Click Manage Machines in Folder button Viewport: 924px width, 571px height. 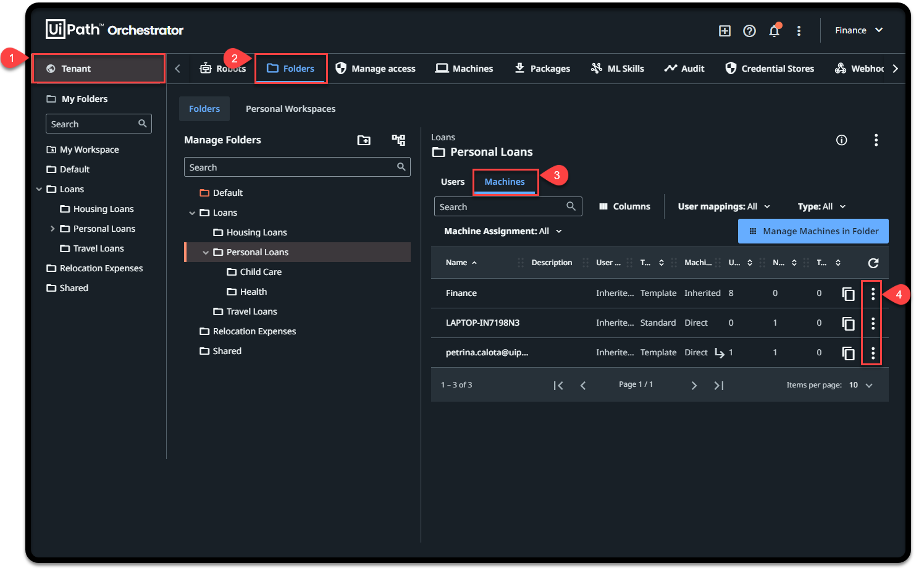tap(813, 231)
